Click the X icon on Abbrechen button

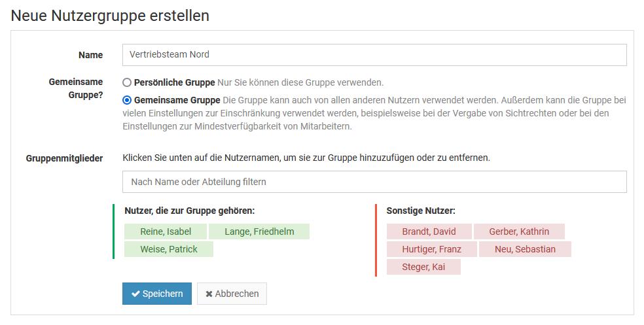[x=209, y=294]
